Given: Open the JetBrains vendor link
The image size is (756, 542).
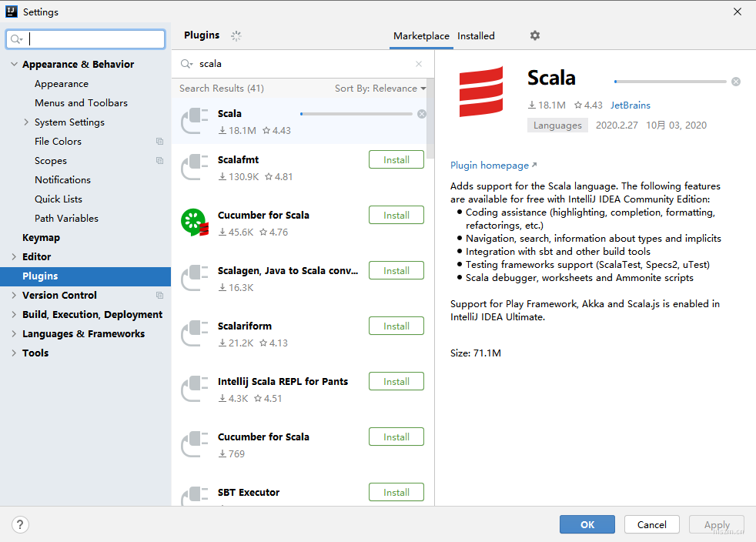Looking at the screenshot, I should click(x=631, y=105).
